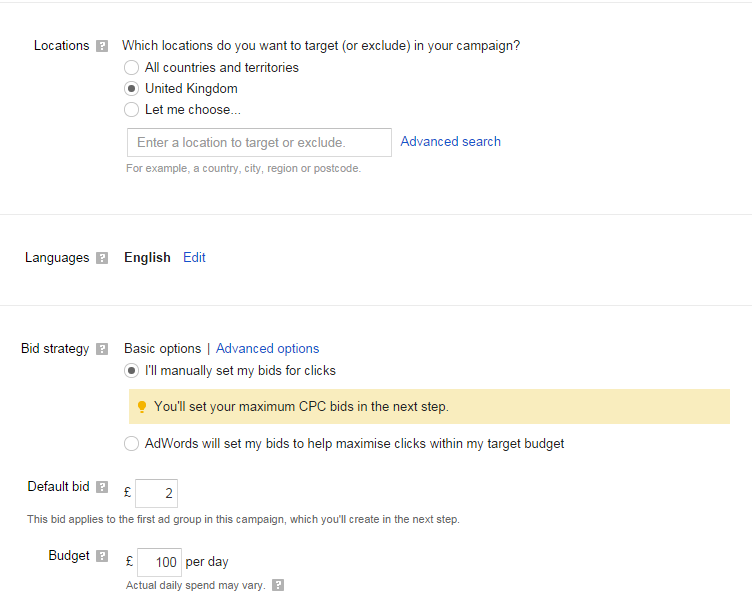Open the Bid strategy help icon
The width and height of the screenshot is (752, 602).
click(102, 349)
